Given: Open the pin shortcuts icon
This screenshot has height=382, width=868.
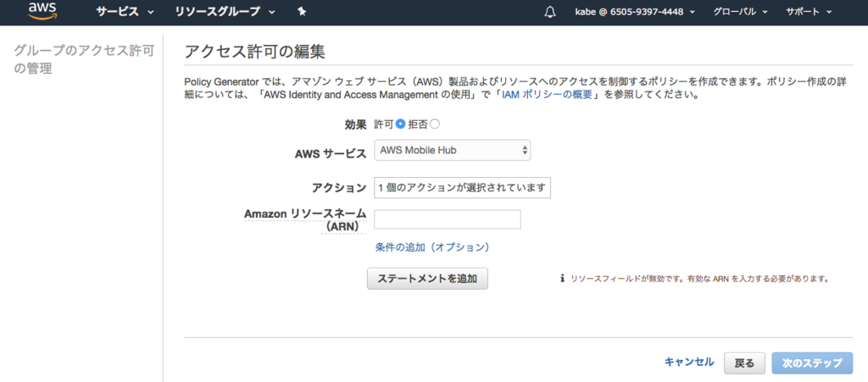Looking at the screenshot, I should click(x=302, y=12).
